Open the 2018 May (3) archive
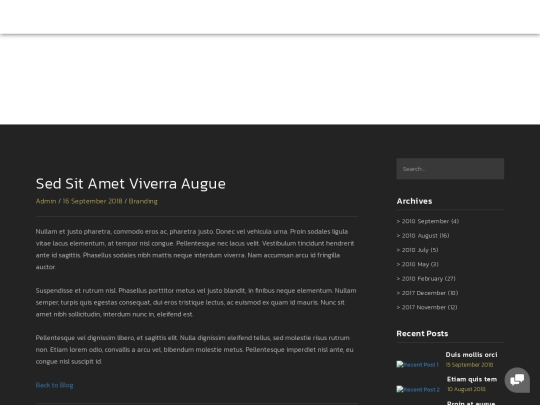Viewport: 540px width, 405px height. pyautogui.click(x=420, y=264)
